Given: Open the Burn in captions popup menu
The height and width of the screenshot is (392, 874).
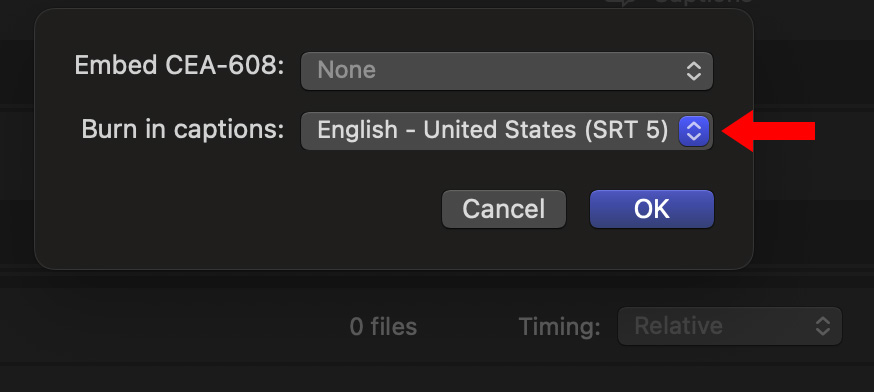Looking at the screenshot, I should click(x=507, y=131).
